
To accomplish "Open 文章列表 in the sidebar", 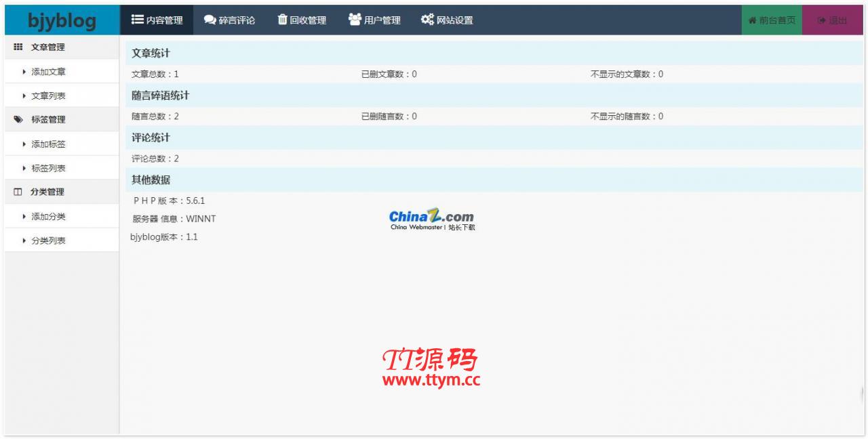I will [x=62, y=96].
